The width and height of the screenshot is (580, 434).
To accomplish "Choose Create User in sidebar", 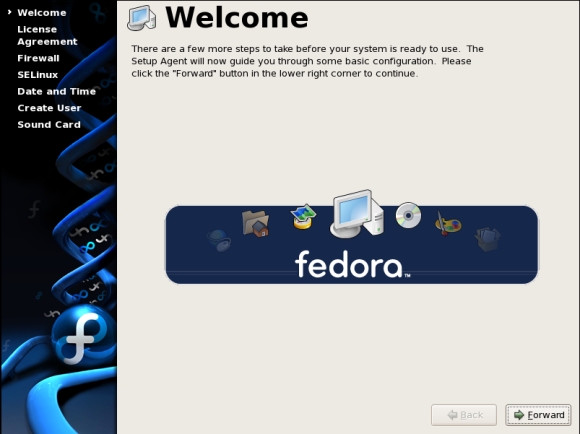I will pyautogui.click(x=49, y=108).
